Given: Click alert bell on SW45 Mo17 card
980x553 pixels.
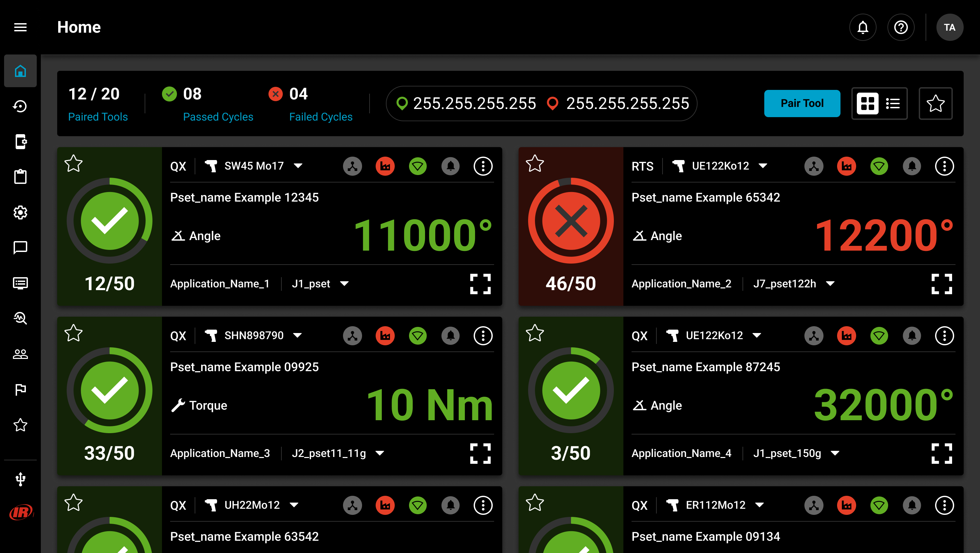Looking at the screenshot, I should pos(451,166).
